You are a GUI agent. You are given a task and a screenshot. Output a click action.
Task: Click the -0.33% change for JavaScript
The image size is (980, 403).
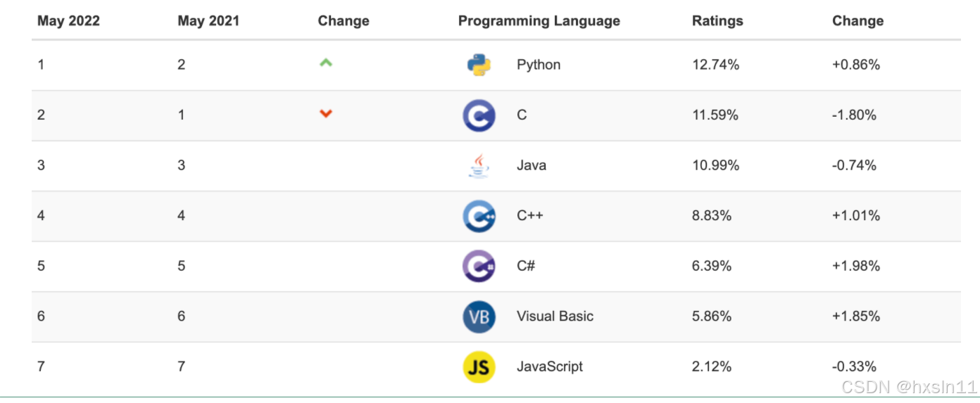coord(855,366)
